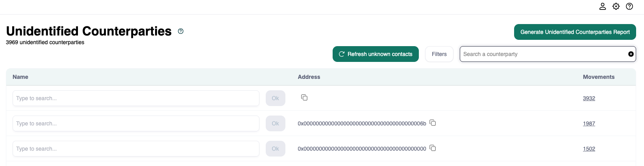
Task: Open the 1987 movements link
Action: (589, 123)
